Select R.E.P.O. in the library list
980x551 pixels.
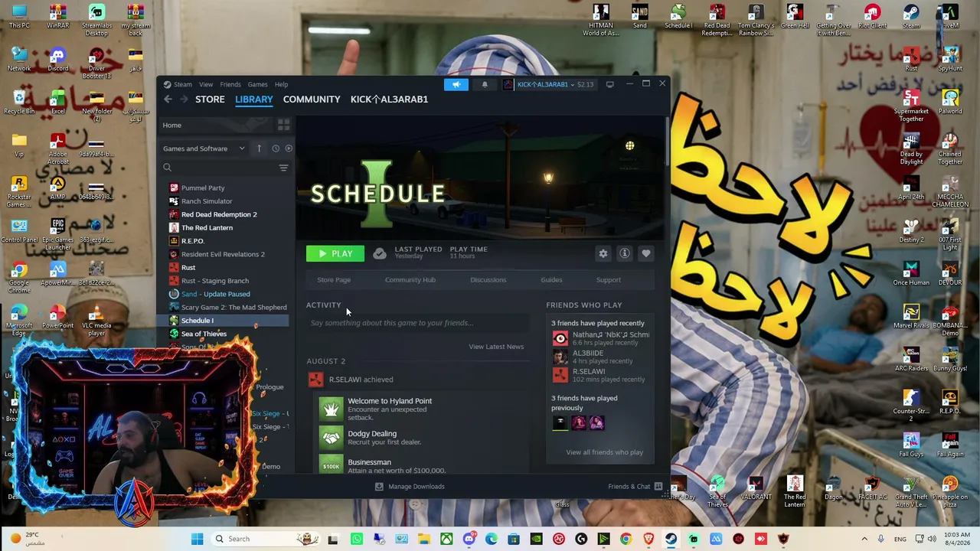[x=192, y=241]
